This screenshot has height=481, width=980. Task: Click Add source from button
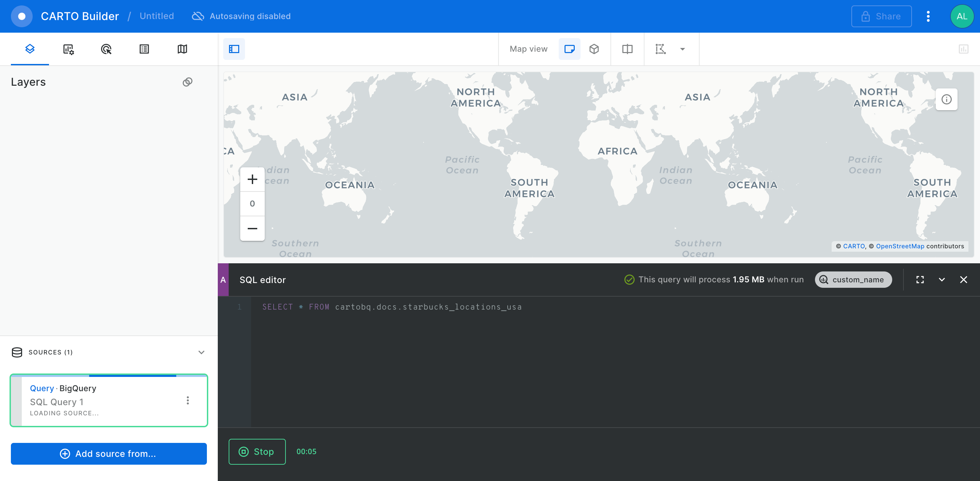[109, 454]
